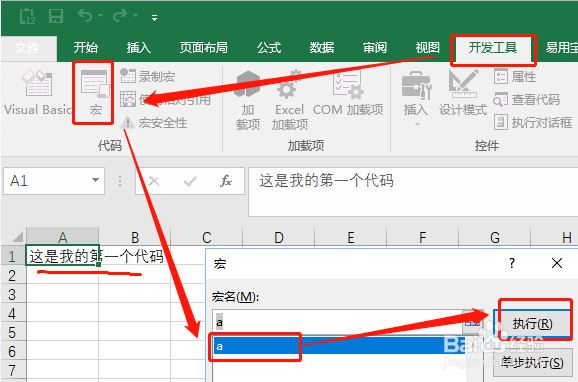Select row 7 header
The width and height of the screenshot is (578, 382).
click(x=13, y=370)
